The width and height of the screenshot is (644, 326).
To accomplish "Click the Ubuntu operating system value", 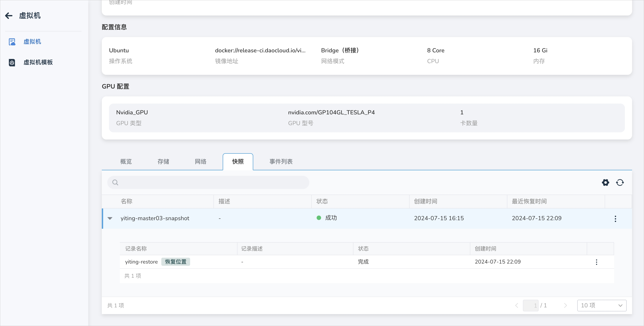I will pos(119,51).
